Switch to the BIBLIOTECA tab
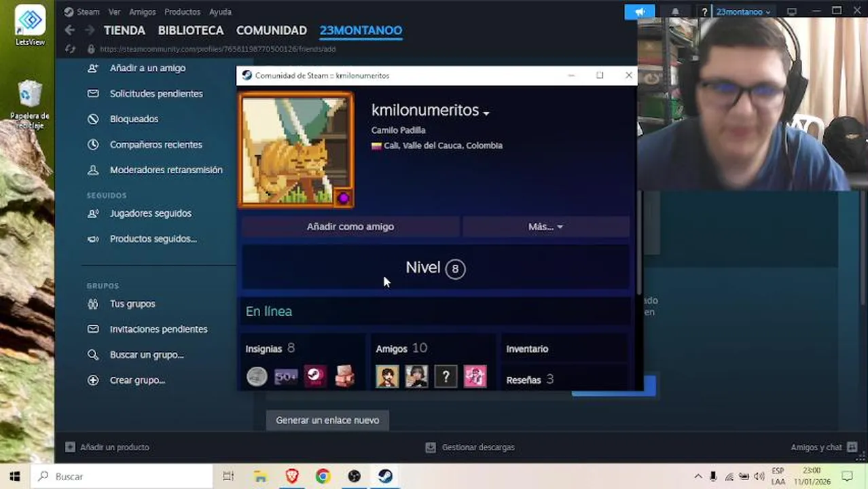This screenshot has height=489, width=868. point(191,31)
